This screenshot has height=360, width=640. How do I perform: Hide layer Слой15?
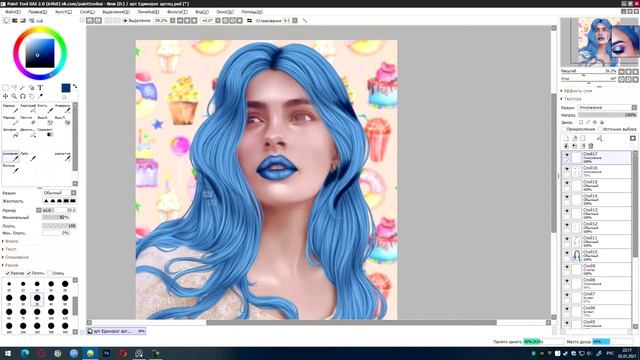567,183
